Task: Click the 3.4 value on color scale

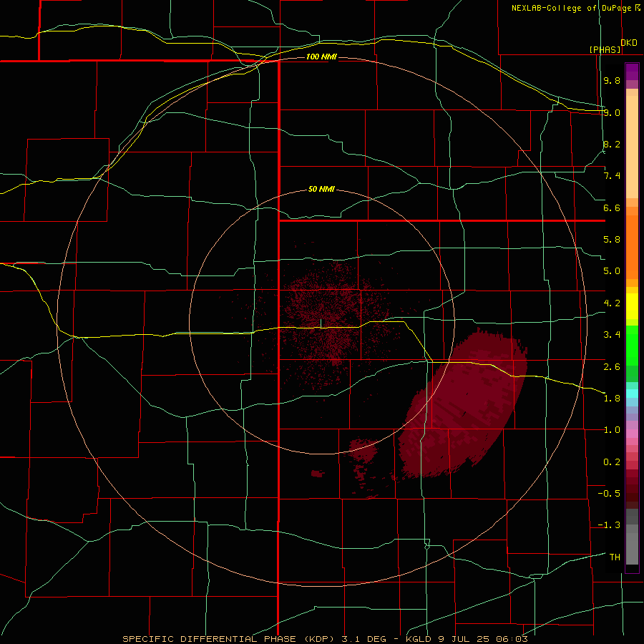Action: (612, 334)
